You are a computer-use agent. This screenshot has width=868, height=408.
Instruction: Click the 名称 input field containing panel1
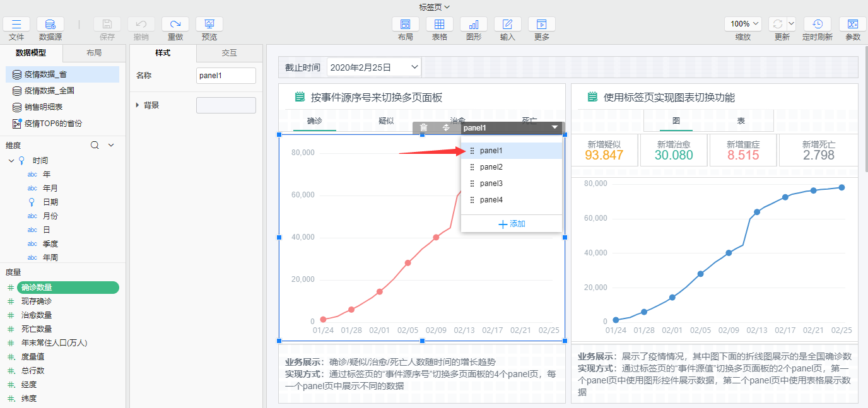pos(226,76)
